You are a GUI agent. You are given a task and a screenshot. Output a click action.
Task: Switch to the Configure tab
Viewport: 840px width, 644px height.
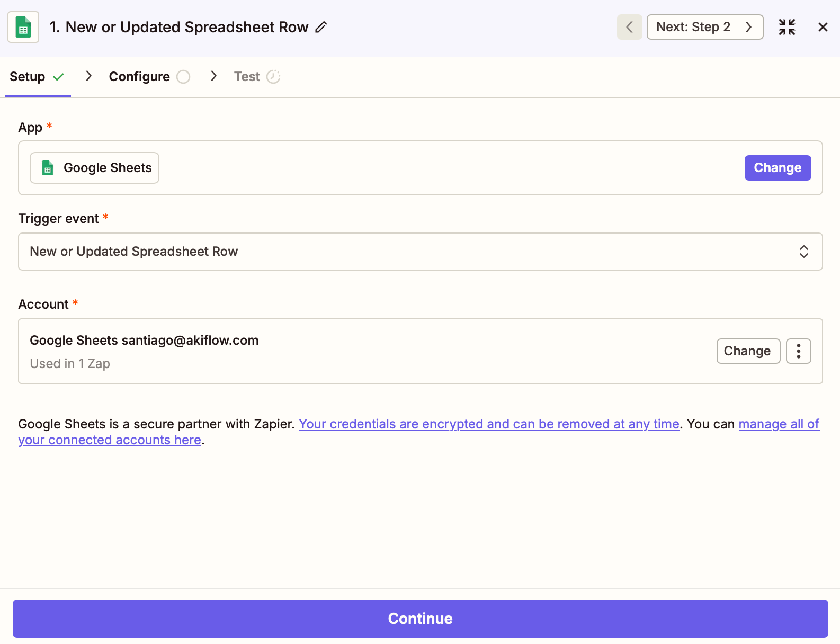pos(149,77)
